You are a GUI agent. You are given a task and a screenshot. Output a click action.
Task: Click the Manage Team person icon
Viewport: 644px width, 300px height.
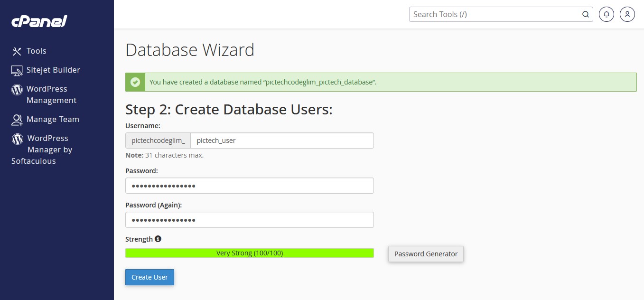point(17,120)
